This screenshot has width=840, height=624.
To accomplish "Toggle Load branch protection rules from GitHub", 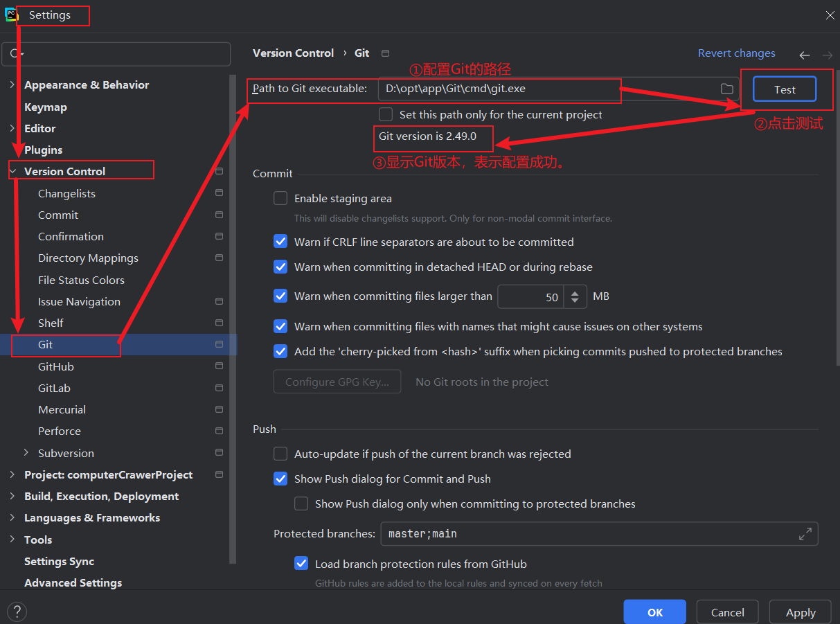I will pyautogui.click(x=301, y=563).
